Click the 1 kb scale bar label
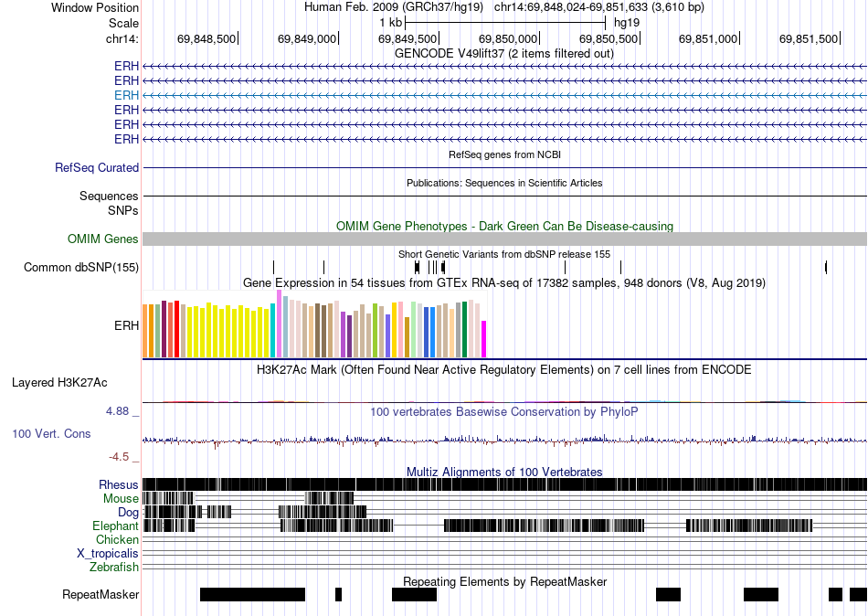Screen dimensions: 868x616 (390, 23)
